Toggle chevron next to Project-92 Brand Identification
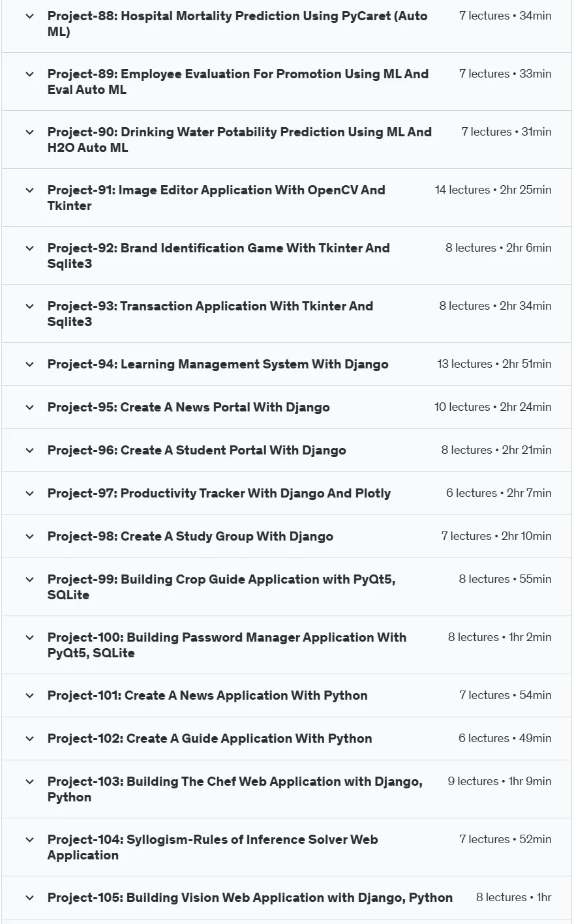Screen dimensions: 574x924 pos(29,248)
